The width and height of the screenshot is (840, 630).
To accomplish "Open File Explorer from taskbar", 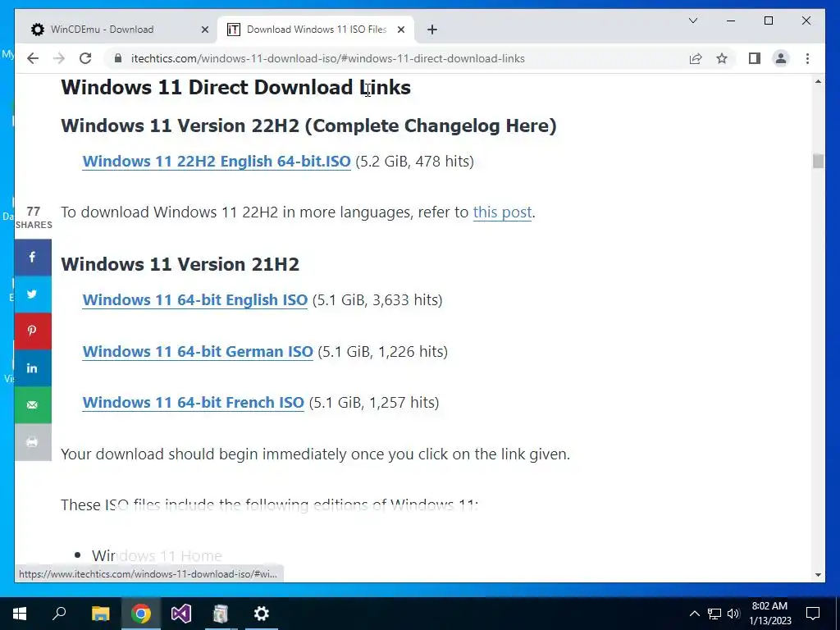I will 100,614.
